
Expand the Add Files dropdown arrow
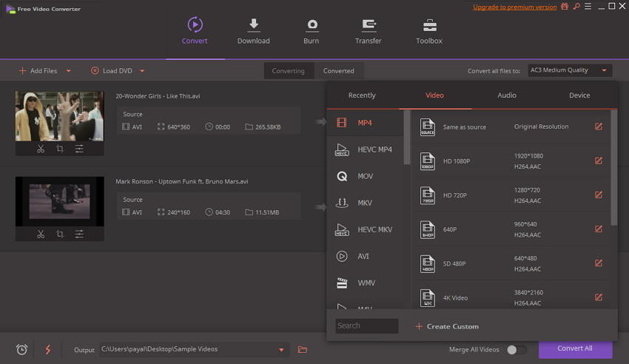point(69,71)
